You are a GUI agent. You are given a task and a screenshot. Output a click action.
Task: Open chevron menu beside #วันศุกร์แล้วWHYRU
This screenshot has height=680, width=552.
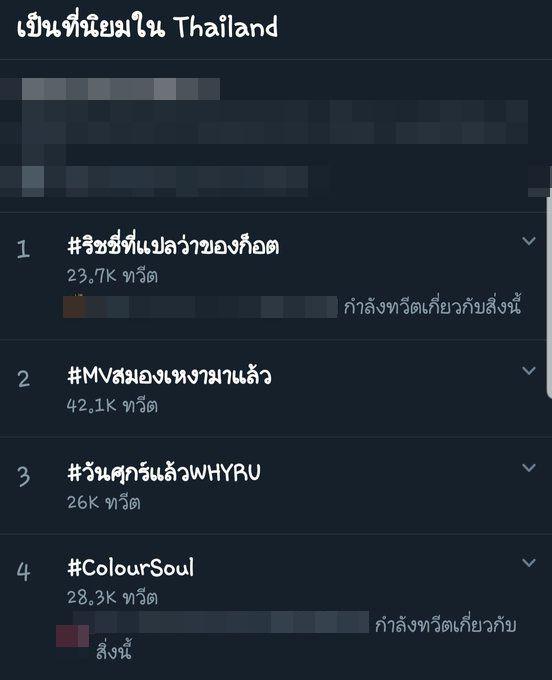point(529,468)
